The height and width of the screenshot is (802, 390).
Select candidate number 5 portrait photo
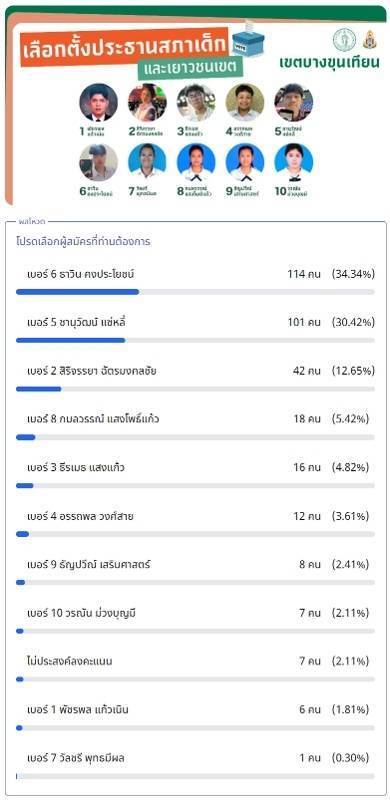[293, 102]
